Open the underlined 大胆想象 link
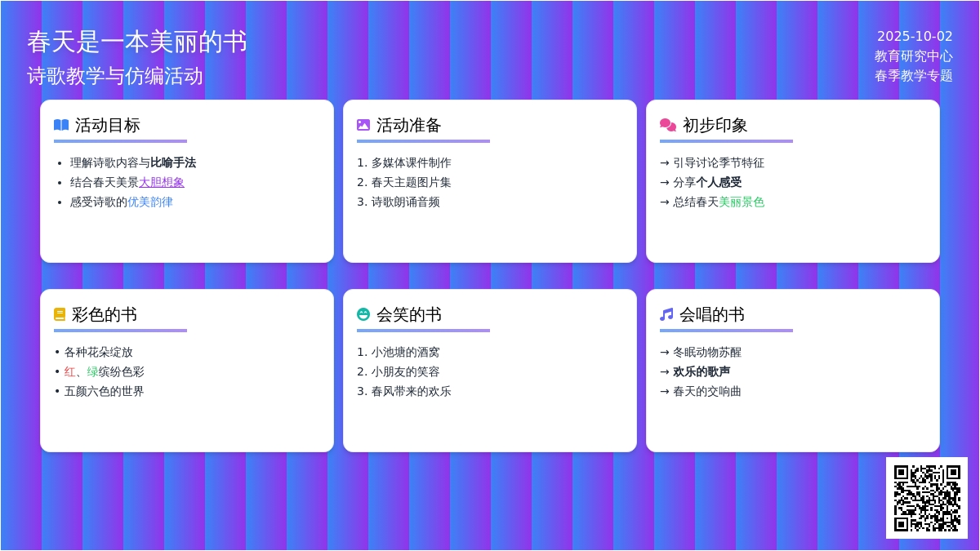 162,182
